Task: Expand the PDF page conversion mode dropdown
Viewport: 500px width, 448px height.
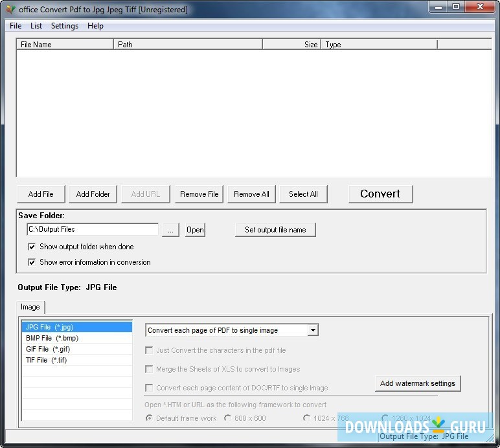Action: (x=313, y=330)
